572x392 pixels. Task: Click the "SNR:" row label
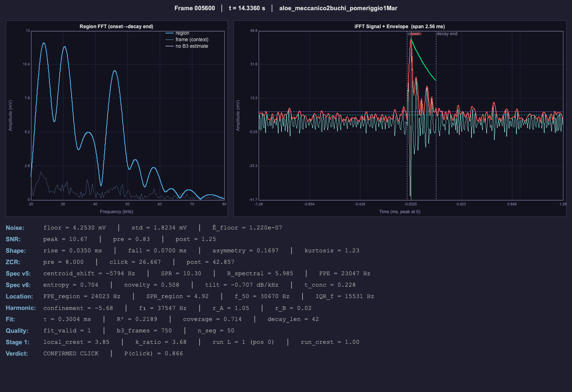(x=13, y=239)
